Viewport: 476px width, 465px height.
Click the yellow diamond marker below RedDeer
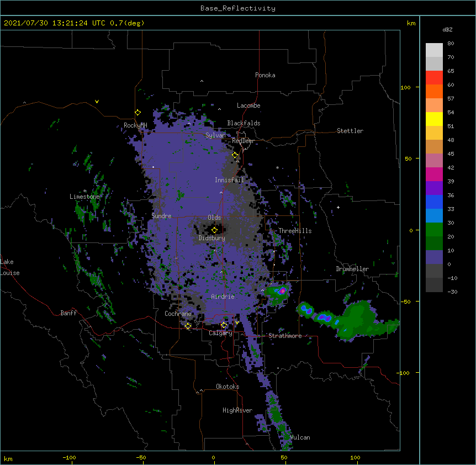(235, 155)
